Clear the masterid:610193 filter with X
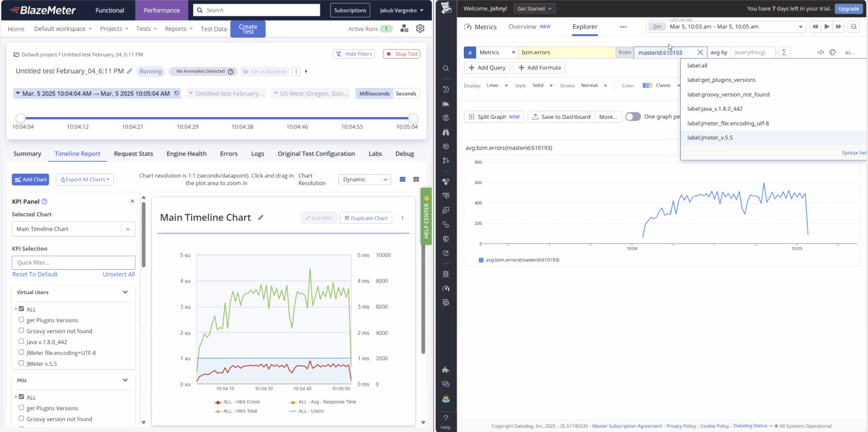Screen dimensions: 868x432 pos(700,53)
